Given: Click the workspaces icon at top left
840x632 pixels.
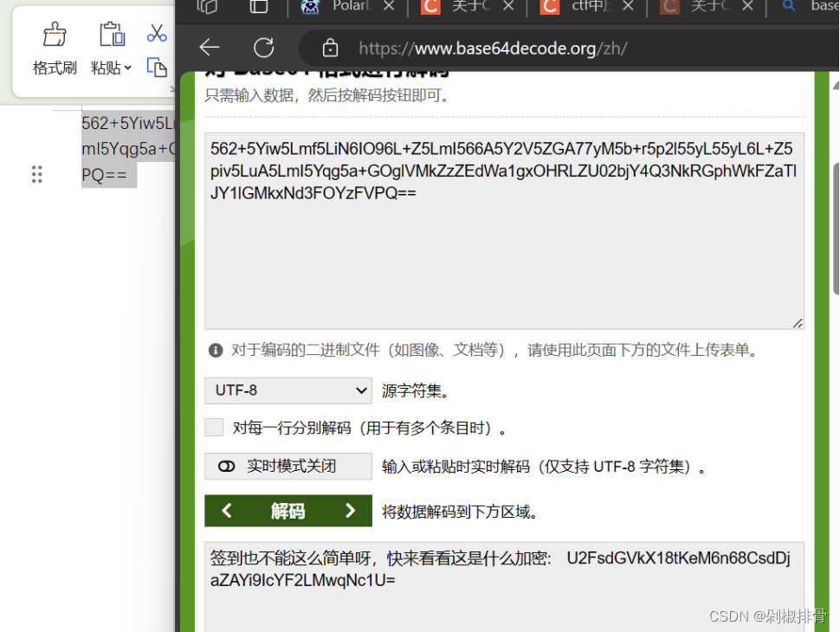Looking at the screenshot, I should pyautogui.click(x=207, y=6).
